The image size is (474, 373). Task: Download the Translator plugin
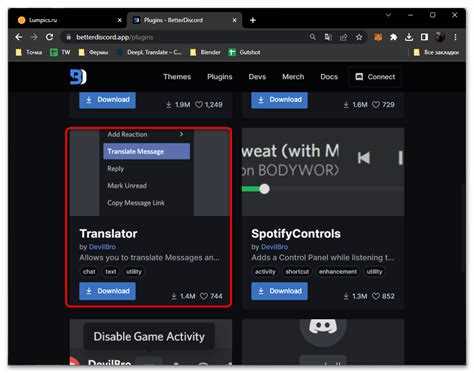(107, 291)
